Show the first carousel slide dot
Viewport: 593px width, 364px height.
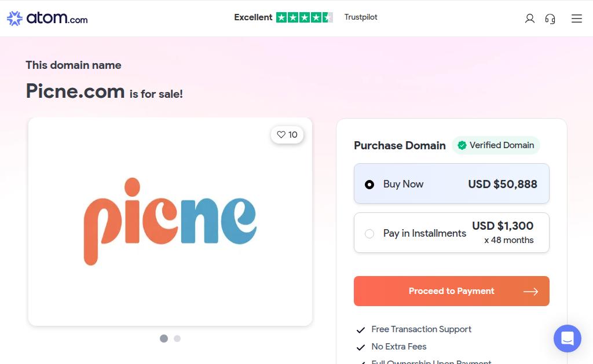tap(164, 339)
